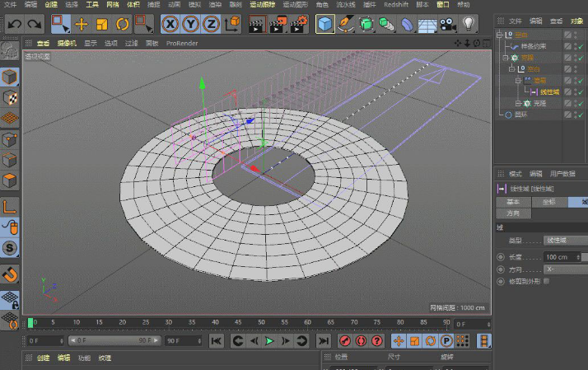Click the Cube primitive icon

[x=326, y=24]
